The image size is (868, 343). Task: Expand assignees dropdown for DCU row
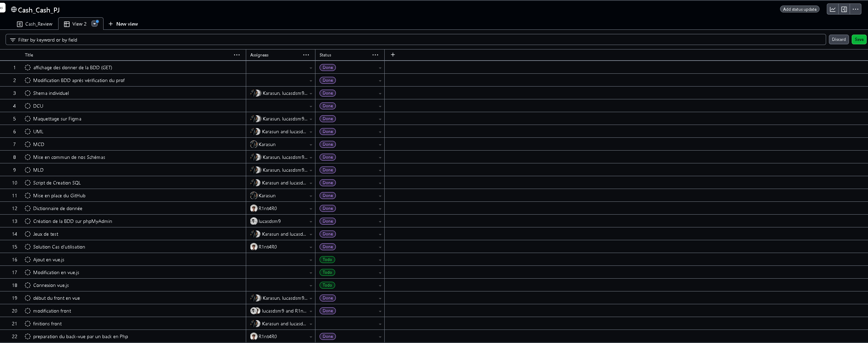311,106
